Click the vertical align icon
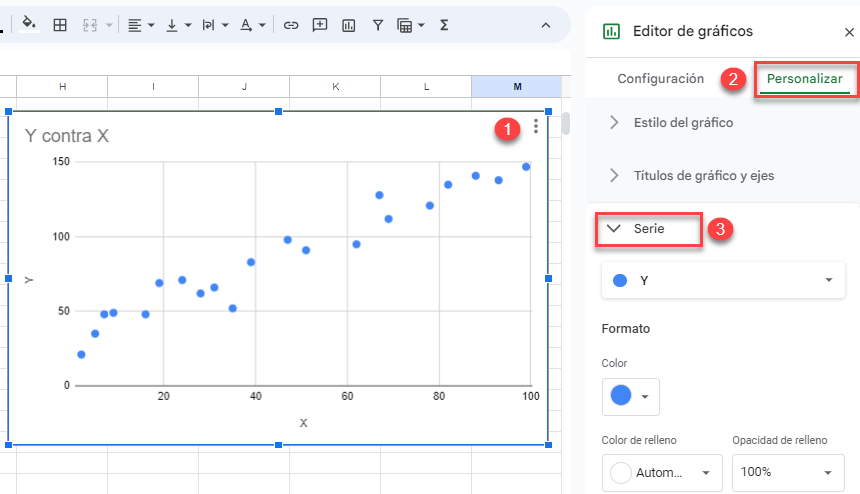Image resolution: width=860 pixels, height=494 pixels. pyautogui.click(x=172, y=25)
